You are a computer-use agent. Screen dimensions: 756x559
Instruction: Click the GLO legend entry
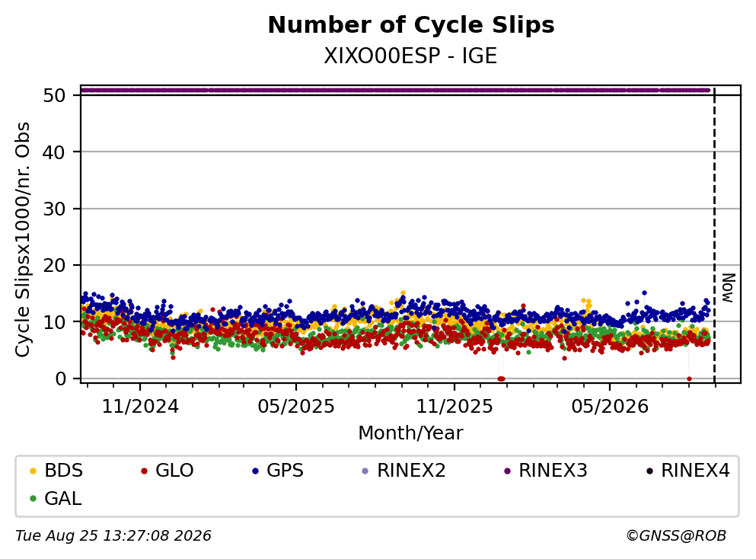(x=167, y=470)
